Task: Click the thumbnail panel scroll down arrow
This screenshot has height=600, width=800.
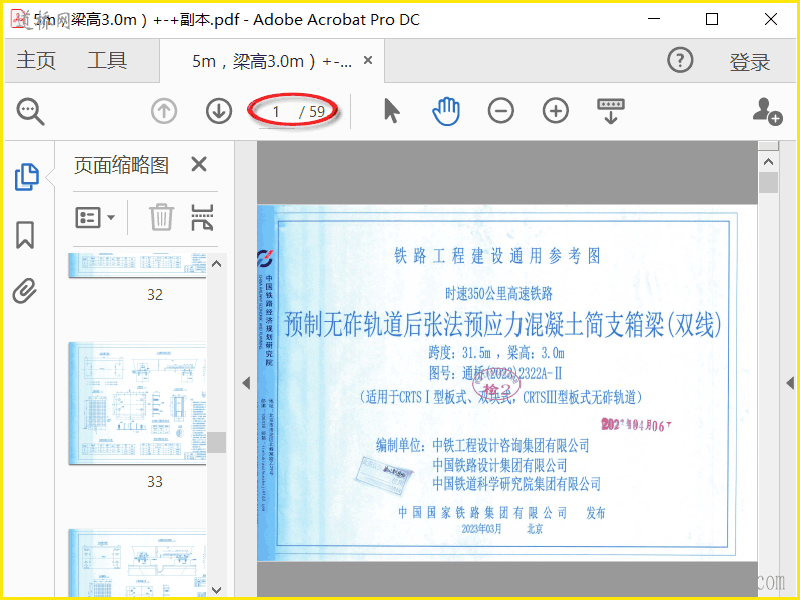Action: tap(216, 590)
